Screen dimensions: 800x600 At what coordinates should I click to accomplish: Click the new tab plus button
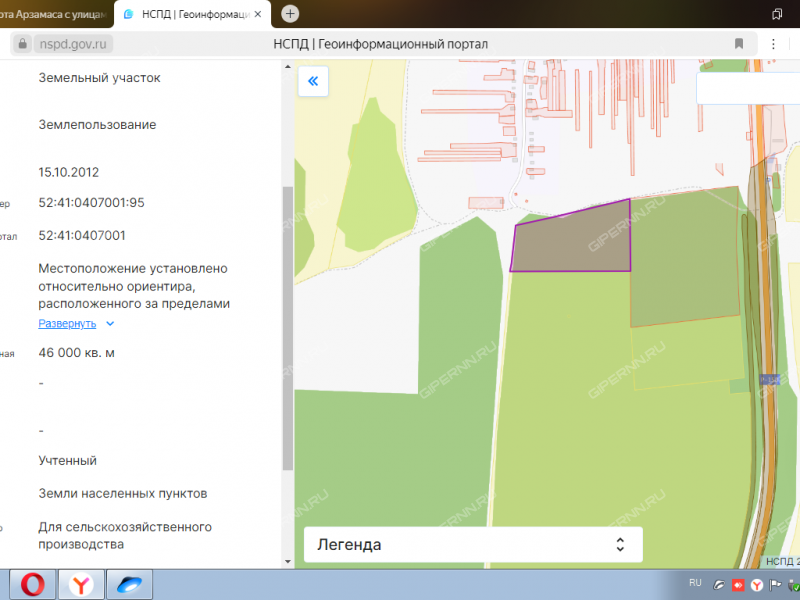click(290, 13)
